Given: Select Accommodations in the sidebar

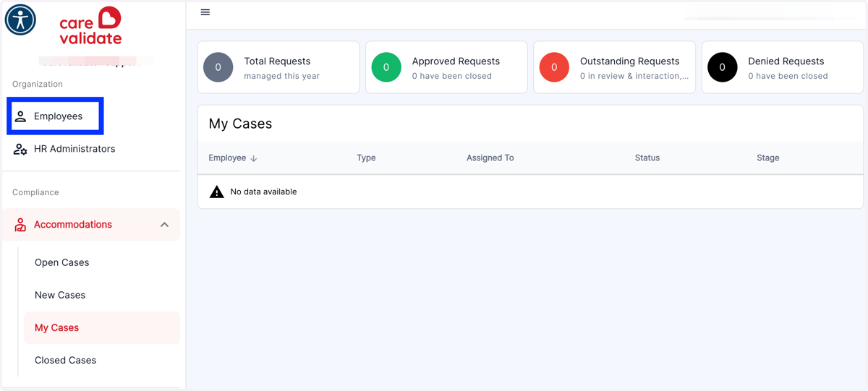Looking at the screenshot, I should pyautogui.click(x=91, y=225).
